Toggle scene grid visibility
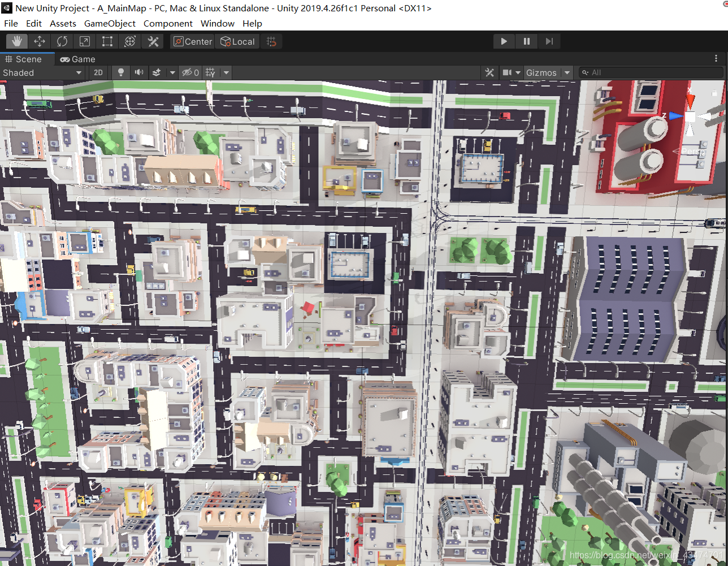 tap(210, 72)
